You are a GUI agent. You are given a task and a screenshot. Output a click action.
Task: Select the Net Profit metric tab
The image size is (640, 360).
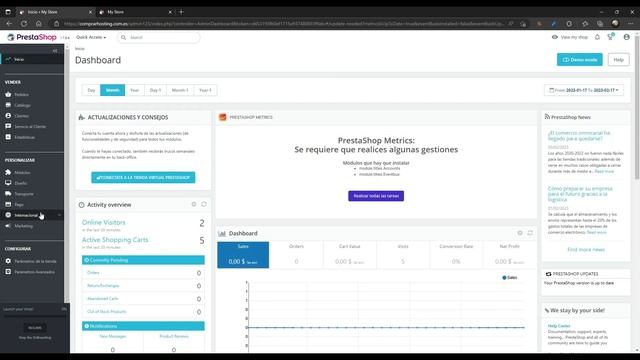click(x=509, y=255)
